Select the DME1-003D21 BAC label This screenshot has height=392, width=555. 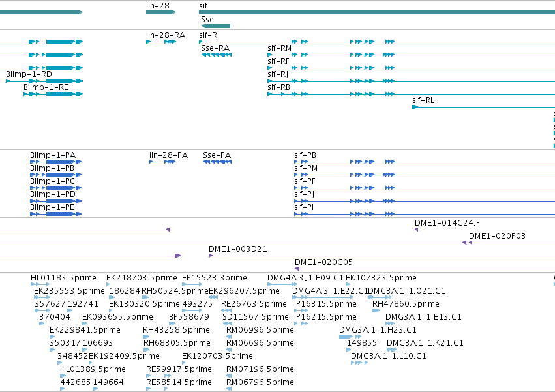(237, 249)
